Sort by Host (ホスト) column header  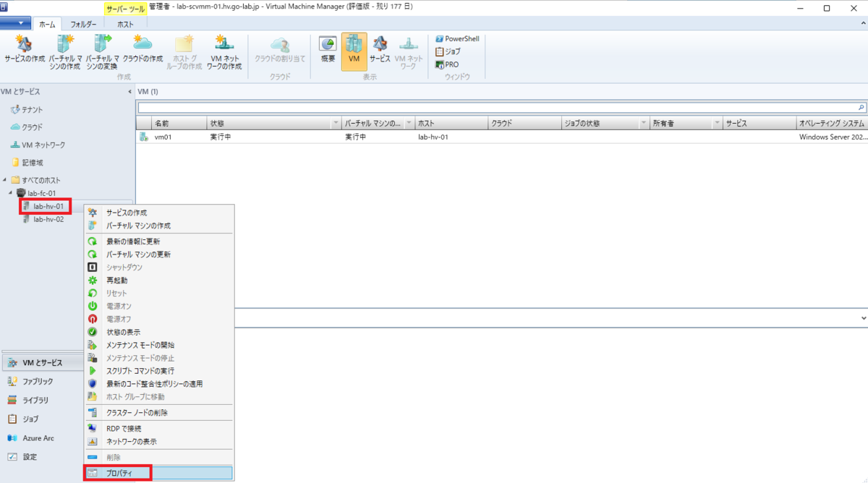click(x=452, y=124)
